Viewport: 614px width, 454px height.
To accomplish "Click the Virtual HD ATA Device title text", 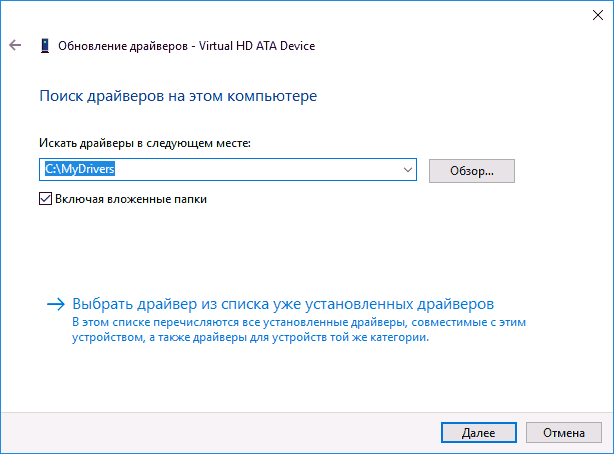I will pos(257,46).
